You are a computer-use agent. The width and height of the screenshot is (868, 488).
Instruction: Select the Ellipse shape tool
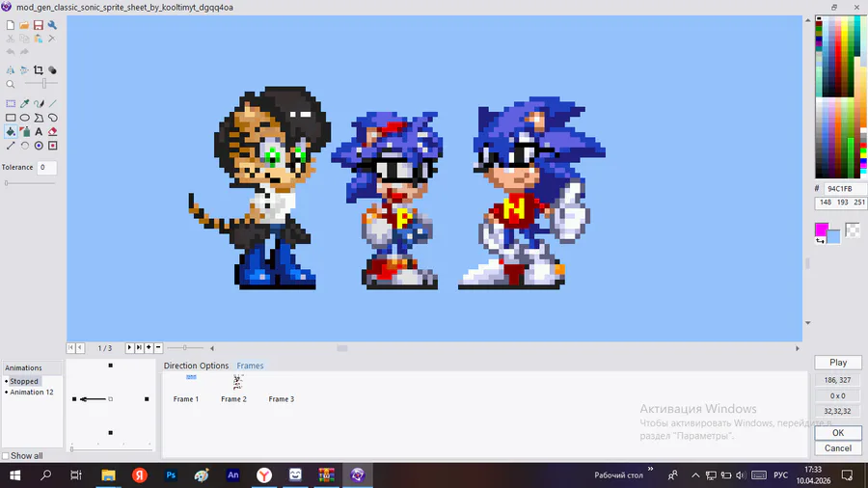[24, 118]
